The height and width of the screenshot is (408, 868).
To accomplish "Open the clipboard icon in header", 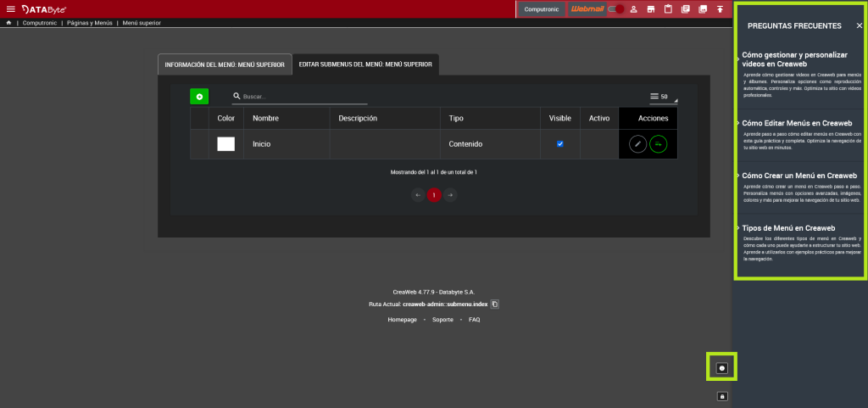I will [x=668, y=9].
